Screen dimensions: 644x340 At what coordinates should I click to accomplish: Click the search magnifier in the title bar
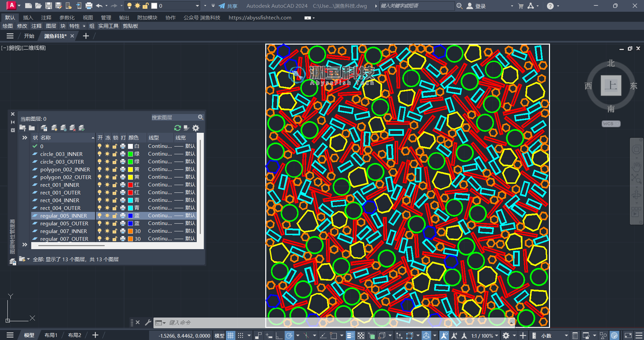tap(459, 6)
